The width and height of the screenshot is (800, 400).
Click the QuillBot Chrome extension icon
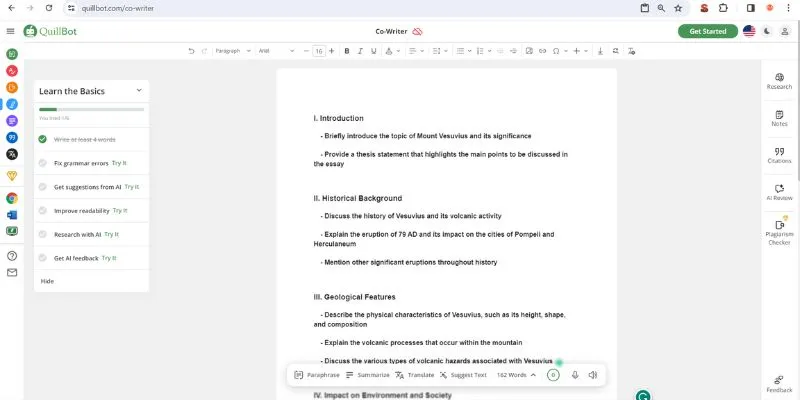coord(12,198)
